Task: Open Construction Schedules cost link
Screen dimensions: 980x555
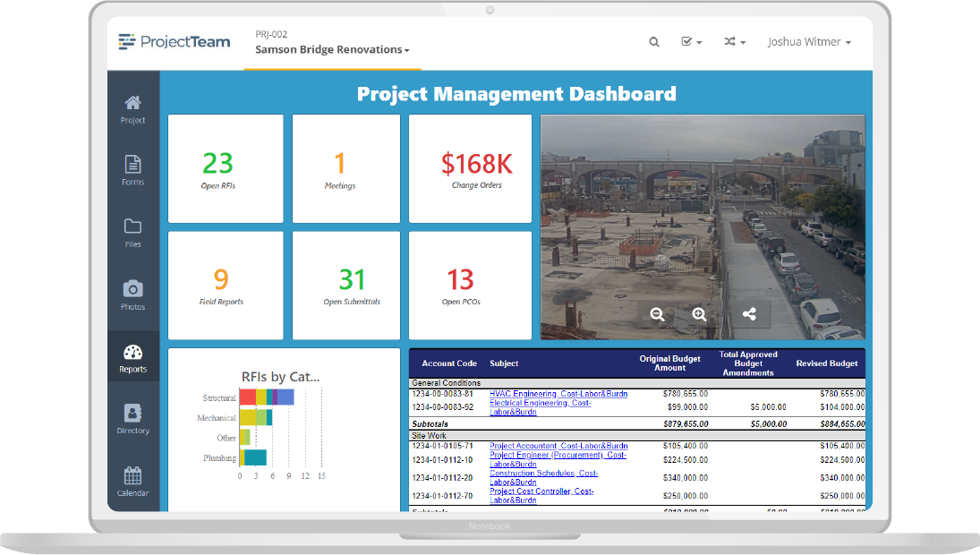Action: pyautogui.click(x=543, y=477)
